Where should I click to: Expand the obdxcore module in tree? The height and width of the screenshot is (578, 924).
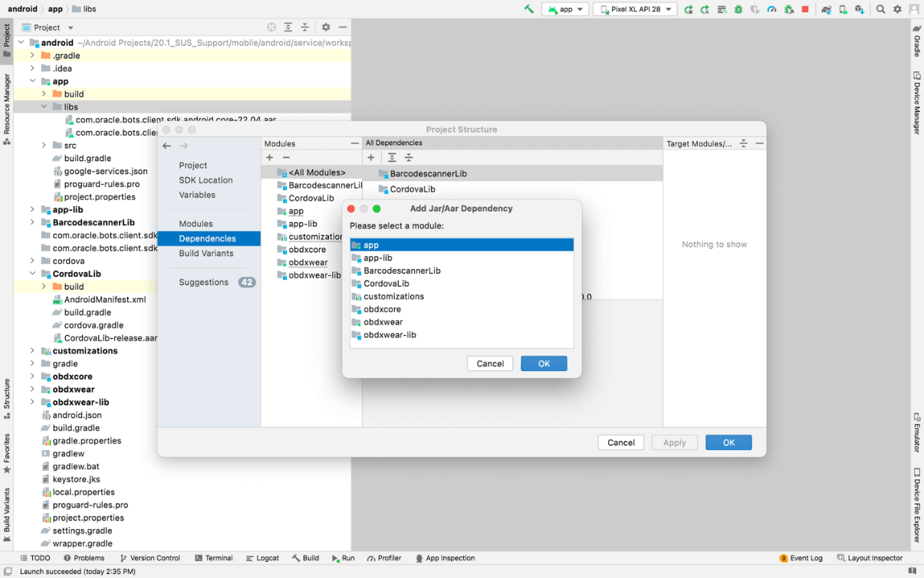pos(32,376)
